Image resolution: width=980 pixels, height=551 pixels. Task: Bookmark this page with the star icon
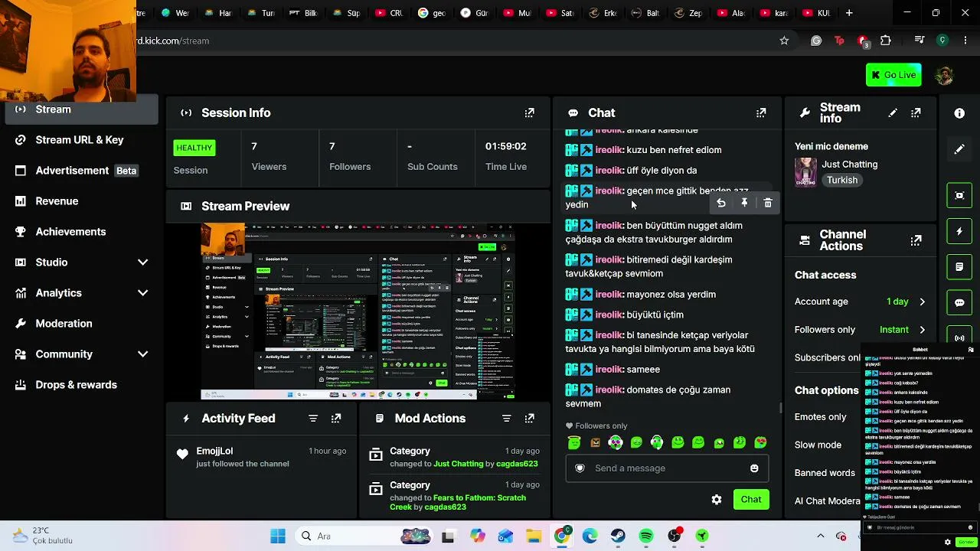(784, 41)
